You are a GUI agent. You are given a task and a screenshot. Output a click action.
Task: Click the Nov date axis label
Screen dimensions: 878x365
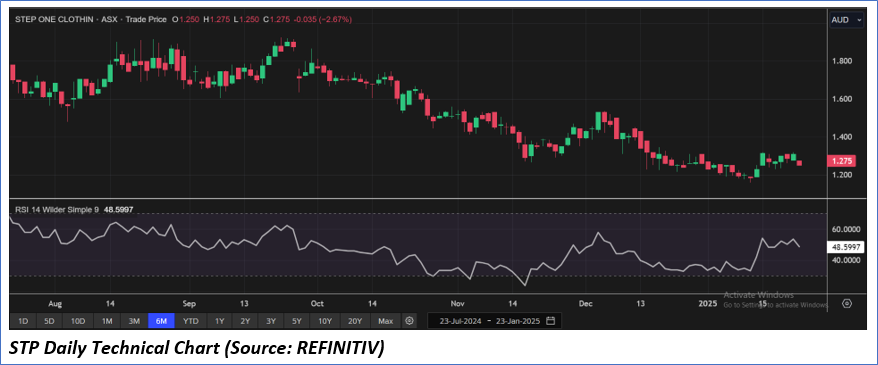[x=457, y=304]
